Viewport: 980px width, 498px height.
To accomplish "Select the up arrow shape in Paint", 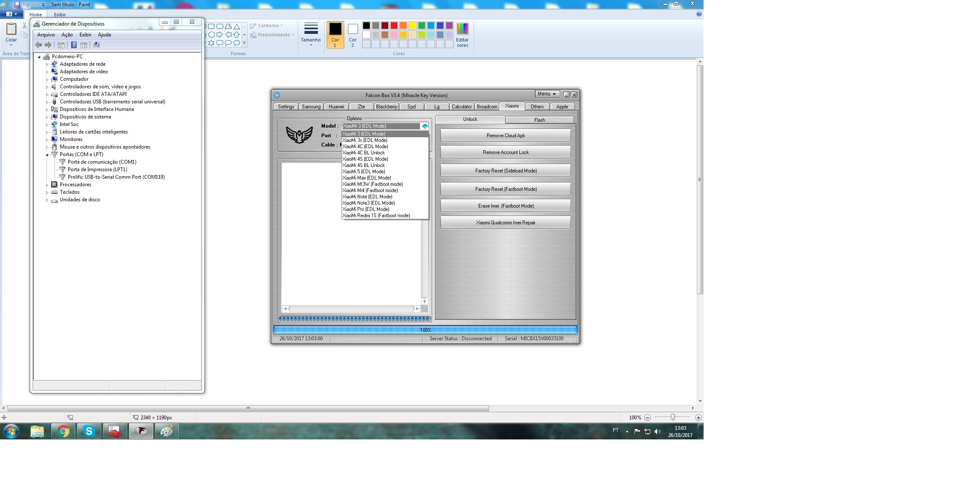I will [x=236, y=35].
